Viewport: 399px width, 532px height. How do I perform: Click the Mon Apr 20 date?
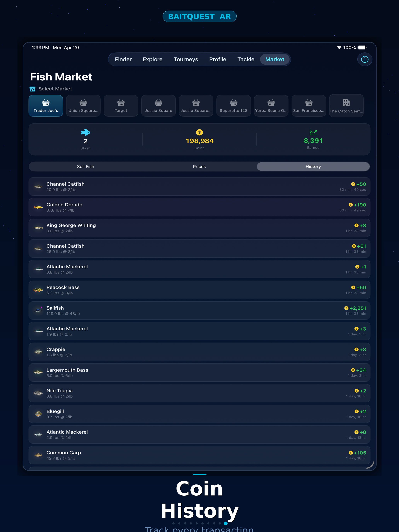point(66,48)
